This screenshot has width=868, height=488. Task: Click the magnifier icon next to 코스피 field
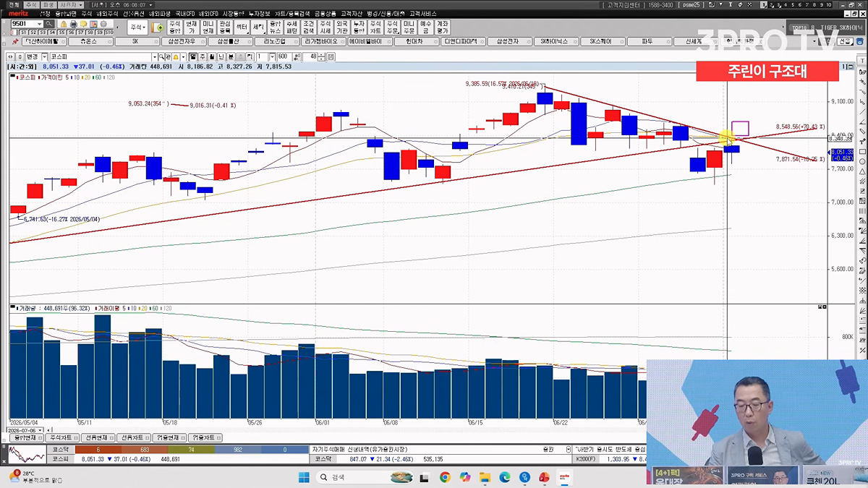click(x=161, y=56)
